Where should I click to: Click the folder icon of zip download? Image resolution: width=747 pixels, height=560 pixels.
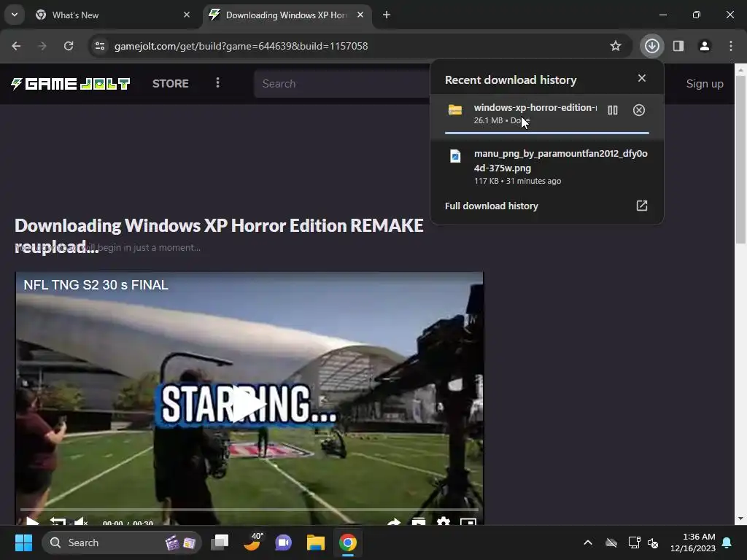click(x=455, y=110)
